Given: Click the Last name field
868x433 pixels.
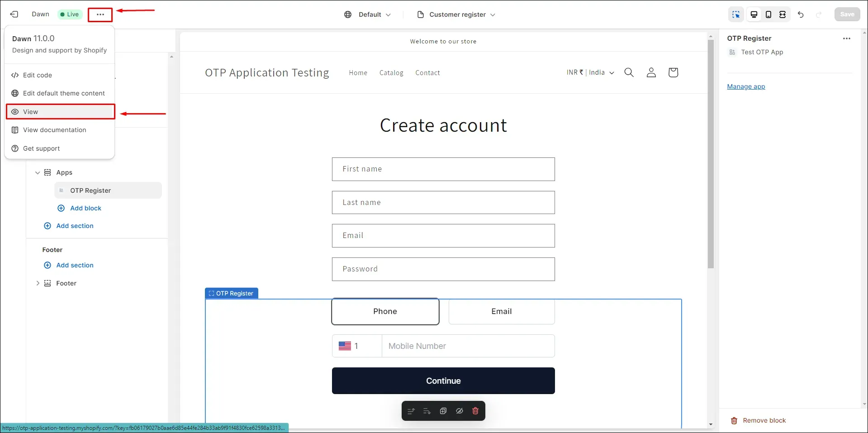Looking at the screenshot, I should point(443,202).
